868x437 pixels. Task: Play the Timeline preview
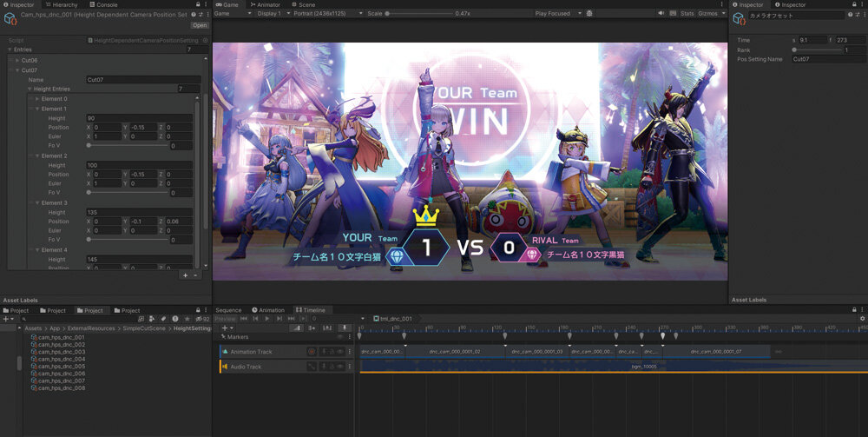pyautogui.click(x=267, y=319)
